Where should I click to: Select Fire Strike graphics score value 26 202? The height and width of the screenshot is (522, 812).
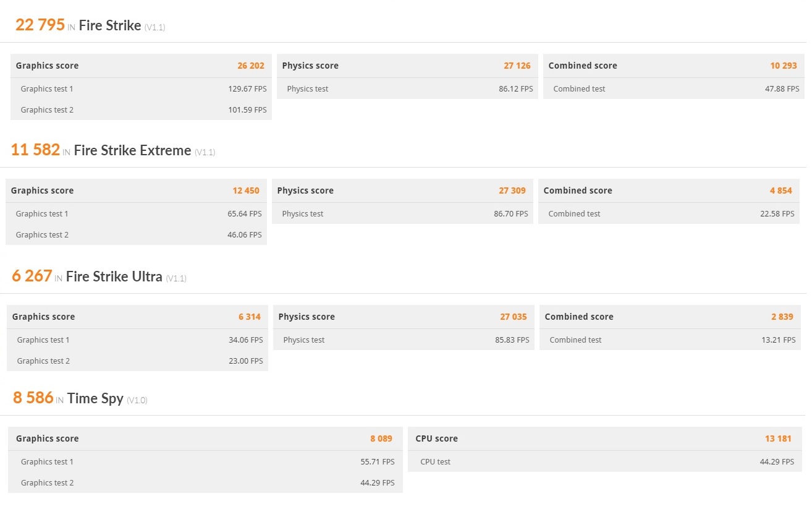[251, 66]
